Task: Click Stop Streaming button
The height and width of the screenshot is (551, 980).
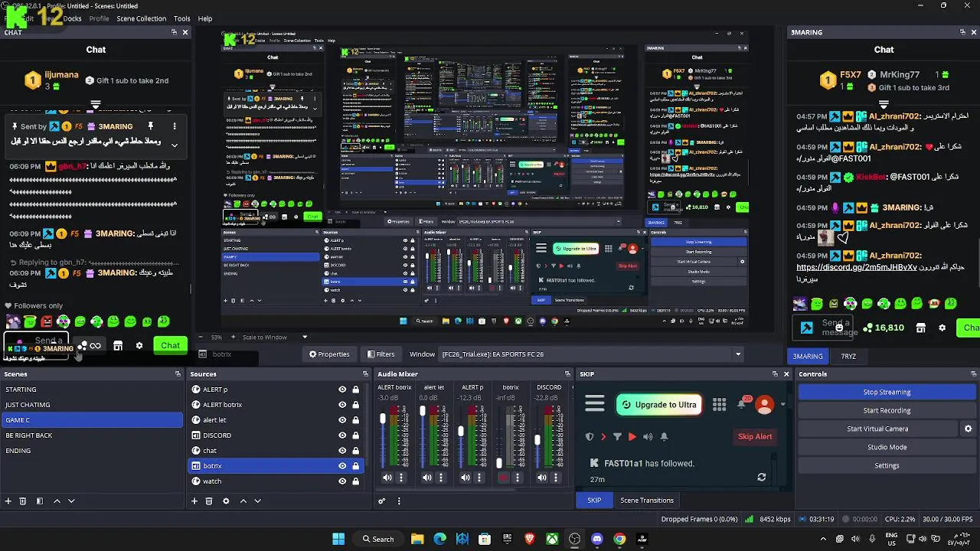Action: click(x=887, y=392)
